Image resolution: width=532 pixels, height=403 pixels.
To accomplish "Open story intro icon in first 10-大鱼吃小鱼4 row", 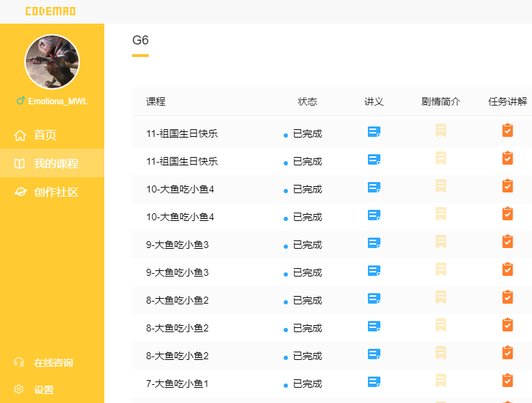I will coord(441,186).
